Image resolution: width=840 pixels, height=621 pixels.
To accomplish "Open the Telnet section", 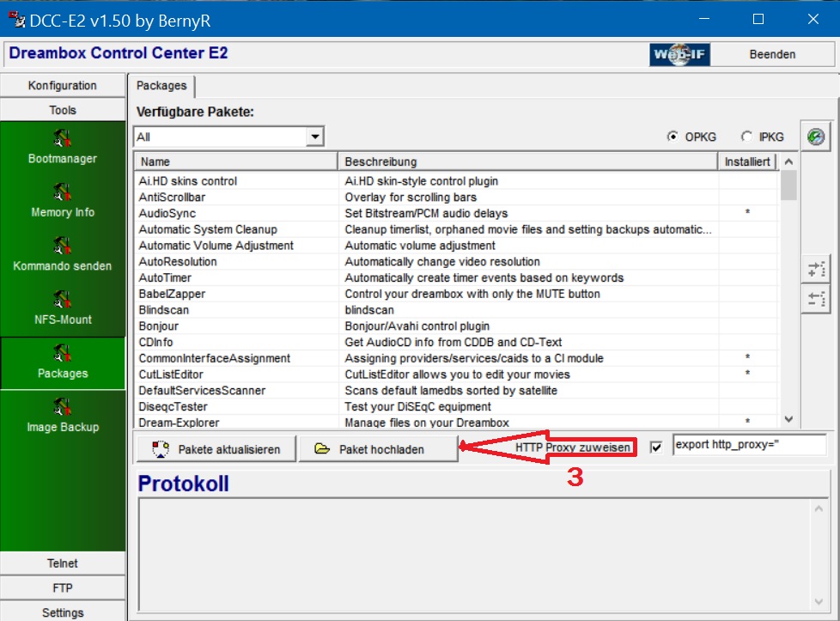I will (63, 563).
